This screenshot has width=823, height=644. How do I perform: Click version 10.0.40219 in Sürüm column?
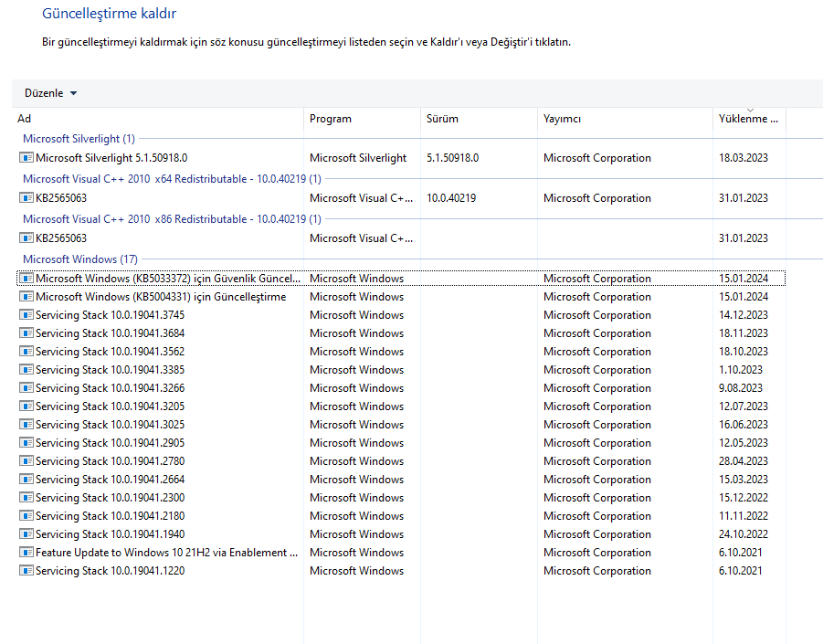(451, 198)
